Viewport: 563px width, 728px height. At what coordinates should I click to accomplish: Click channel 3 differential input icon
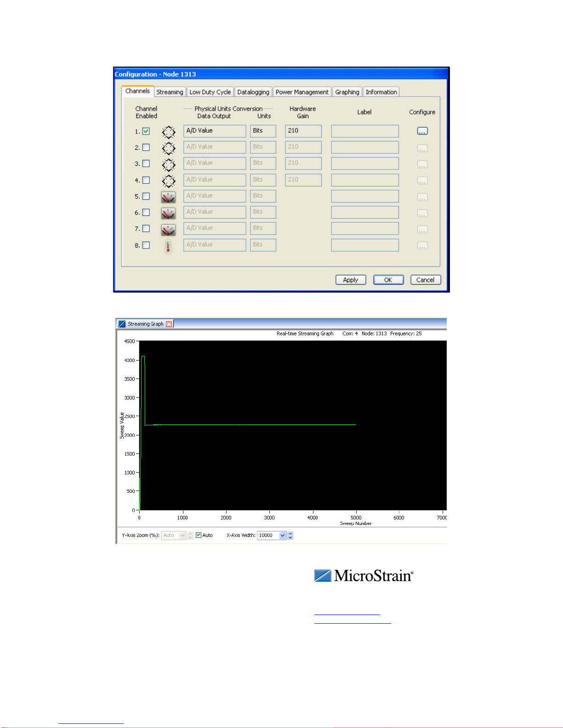[169, 164]
